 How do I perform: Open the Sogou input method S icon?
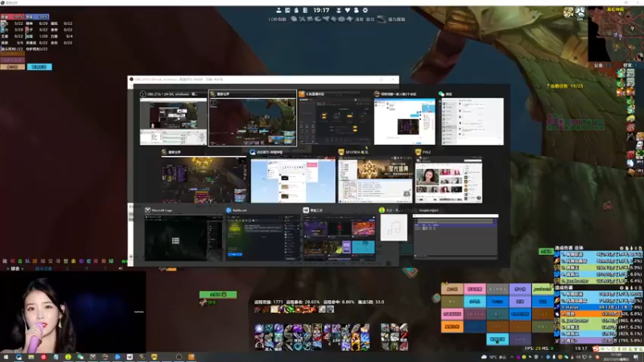pyautogui.click(x=596, y=349)
